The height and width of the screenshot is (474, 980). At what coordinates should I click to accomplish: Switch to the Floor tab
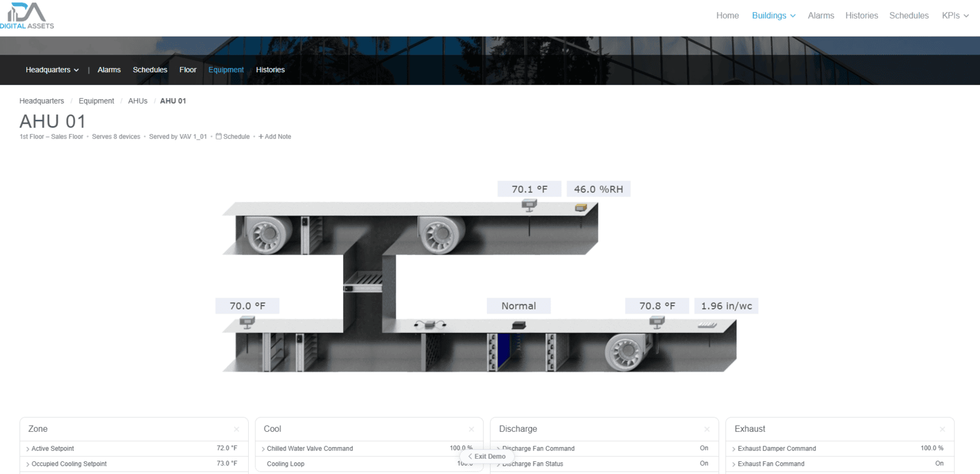click(187, 70)
